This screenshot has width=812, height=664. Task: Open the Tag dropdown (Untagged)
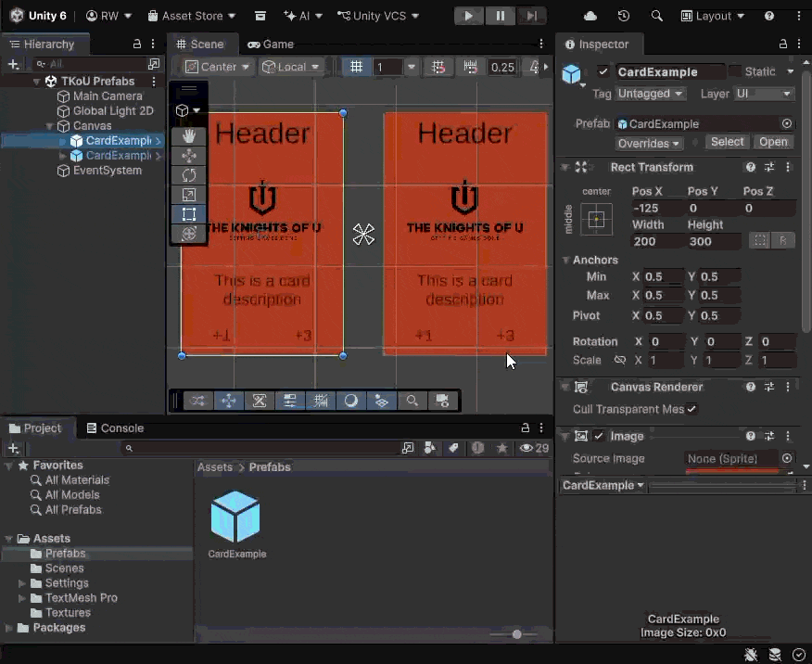pyautogui.click(x=651, y=94)
